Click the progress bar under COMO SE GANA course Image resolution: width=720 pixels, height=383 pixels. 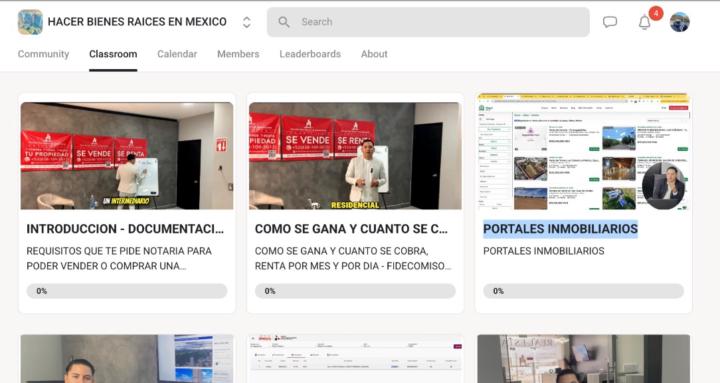point(355,291)
